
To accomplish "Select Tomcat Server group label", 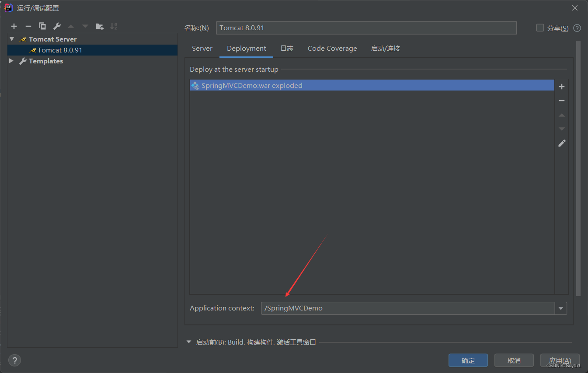I will pyautogui.click(x=52, y=39).
